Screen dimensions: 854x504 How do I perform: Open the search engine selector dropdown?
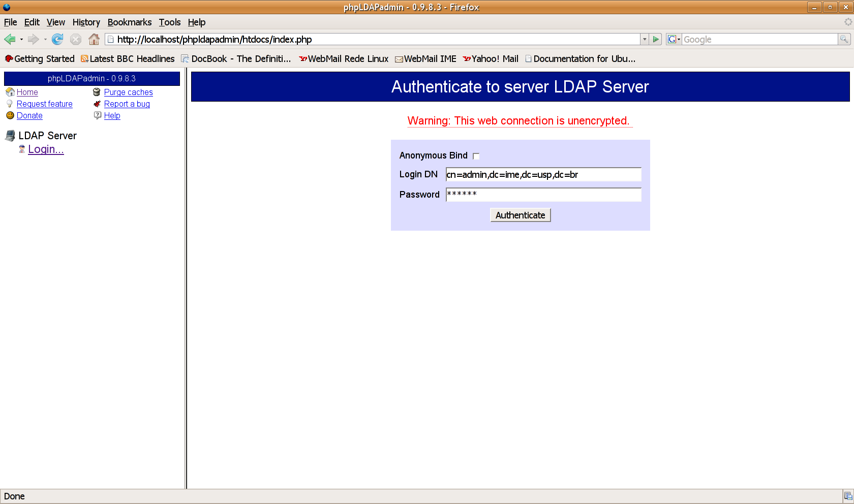(x=674, y=39)
